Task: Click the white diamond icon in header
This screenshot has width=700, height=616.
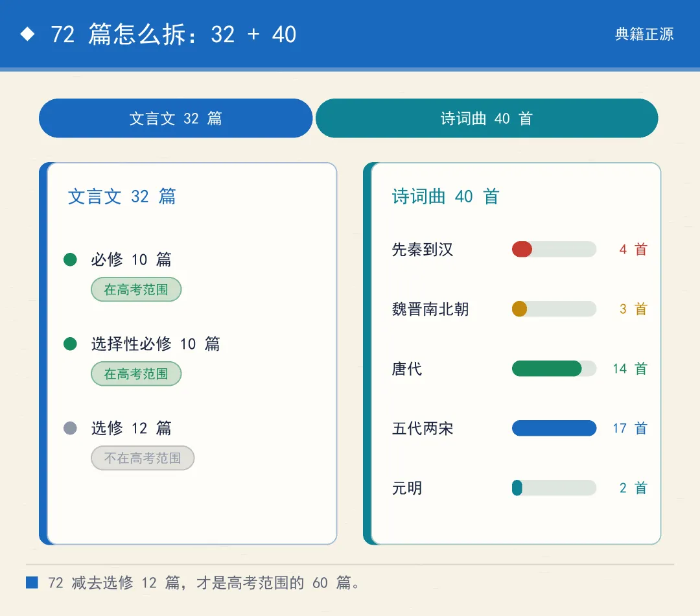Action: pos(28,34)
